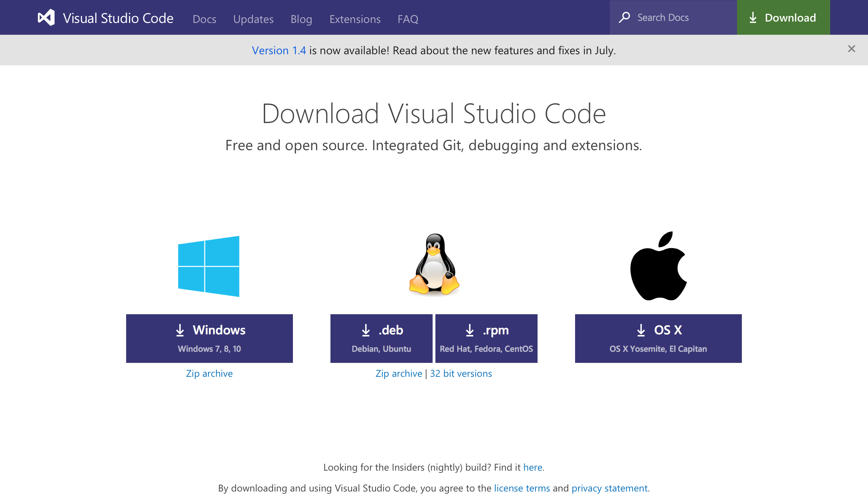Click the Windows logo image
Screen dimensions: 868x504
click(208, 266)
